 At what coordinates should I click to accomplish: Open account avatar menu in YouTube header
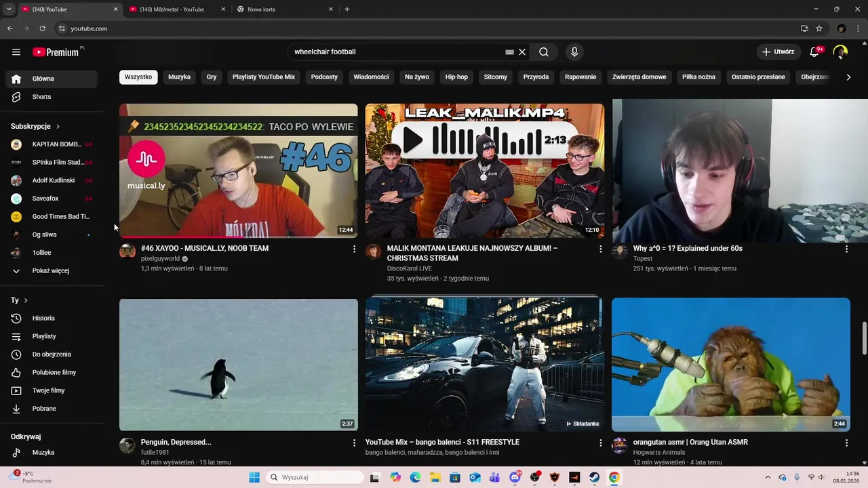[x=840, y=52]
